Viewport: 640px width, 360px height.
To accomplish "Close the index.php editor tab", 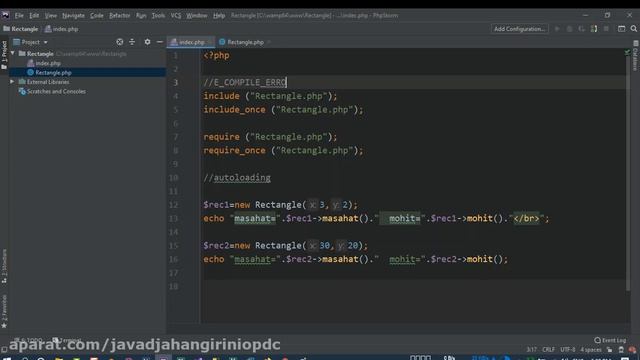I will click(210, 42).
